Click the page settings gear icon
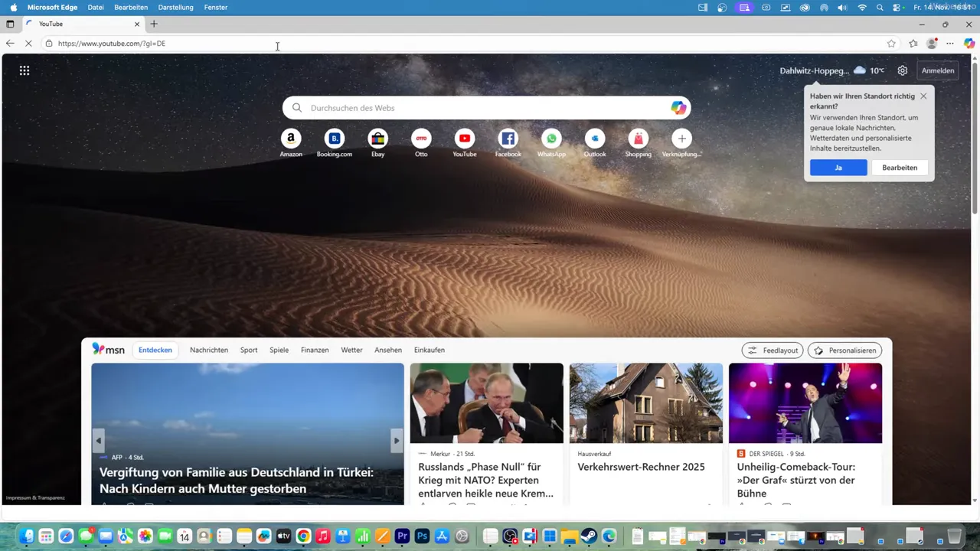The image size is (980, 551). (902, 70)
